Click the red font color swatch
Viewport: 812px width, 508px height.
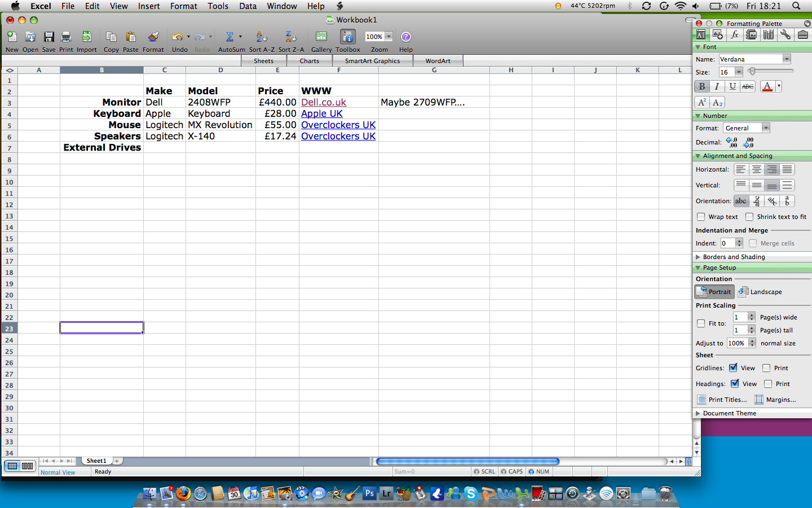pos(767,86)
